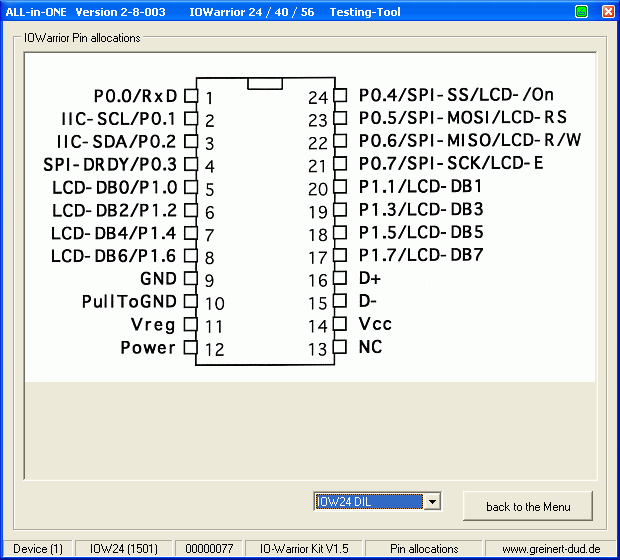Screen dimensions: 620x560
Task: Click the P0.7/SPI-SCK/LCD-E pin label
Action: (451, 163)
